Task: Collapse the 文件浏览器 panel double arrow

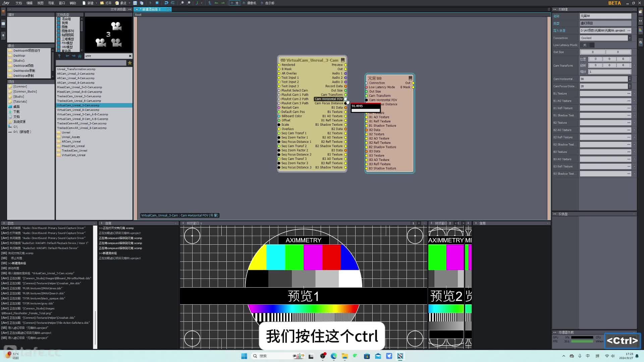Action: coord(129,9)
